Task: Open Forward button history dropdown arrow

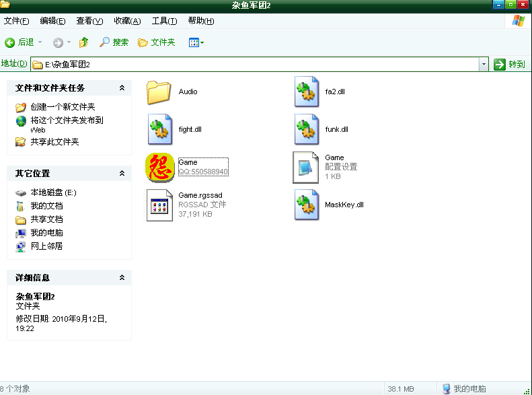Action: (69, 42)
